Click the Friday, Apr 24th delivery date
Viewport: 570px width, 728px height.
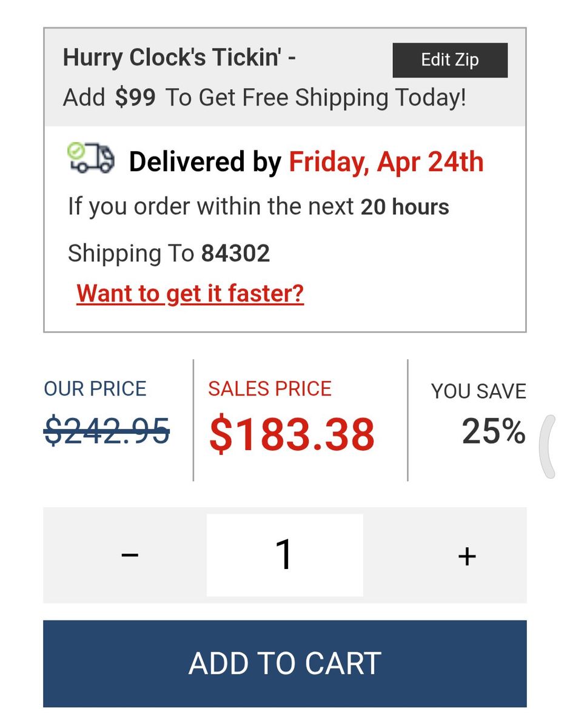pyautogui.click(x=386, y=162)
